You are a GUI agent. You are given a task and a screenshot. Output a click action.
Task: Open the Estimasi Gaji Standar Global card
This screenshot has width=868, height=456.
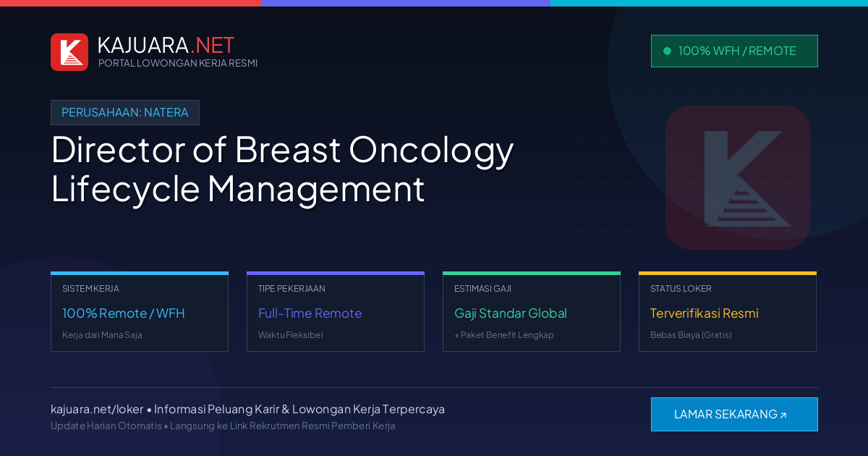point(532,312)
